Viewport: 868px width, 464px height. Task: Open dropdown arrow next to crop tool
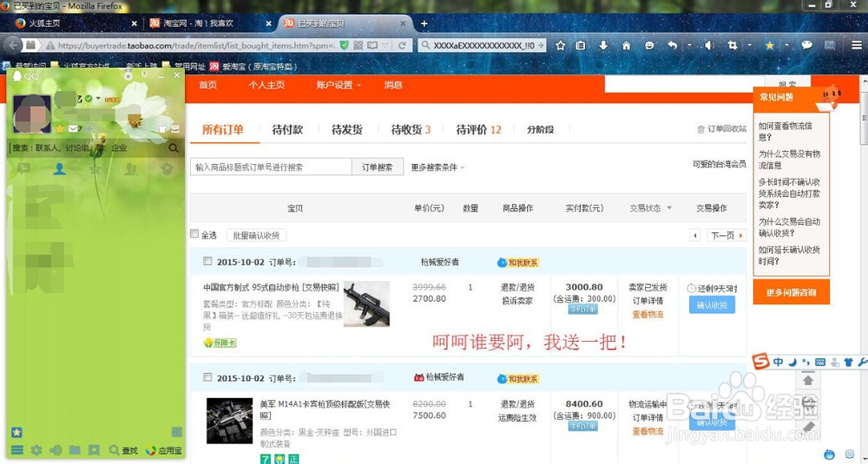(750, 45)
